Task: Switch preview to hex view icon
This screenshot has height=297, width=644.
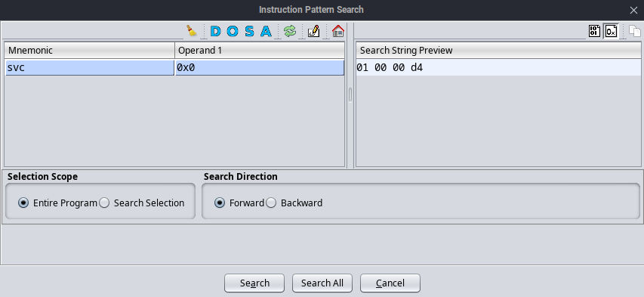Action: pyautogui.click(x=611, y=31)
